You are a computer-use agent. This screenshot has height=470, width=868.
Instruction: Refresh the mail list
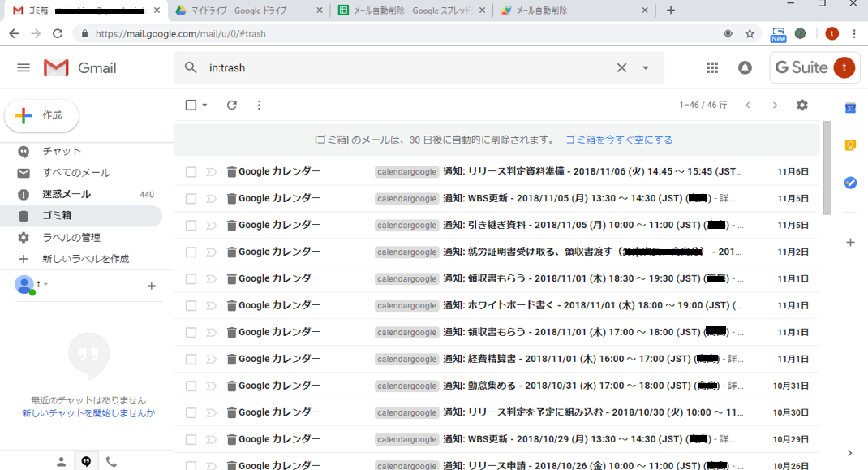point(232,105)
